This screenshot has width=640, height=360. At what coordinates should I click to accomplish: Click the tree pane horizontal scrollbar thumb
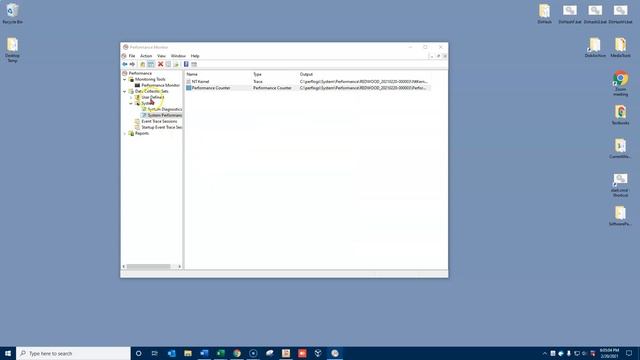(148, 267)
